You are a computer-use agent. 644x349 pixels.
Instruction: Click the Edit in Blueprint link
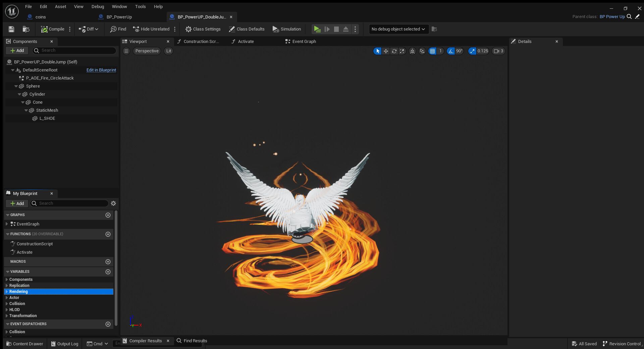click(x=101, y=70)
